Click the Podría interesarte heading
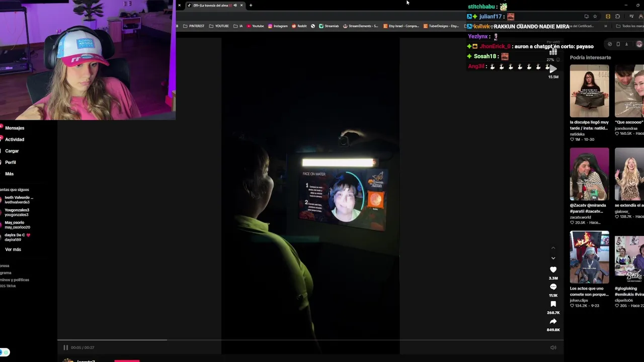Viewport: 644px width, 362px height. [x=590, y=57]
